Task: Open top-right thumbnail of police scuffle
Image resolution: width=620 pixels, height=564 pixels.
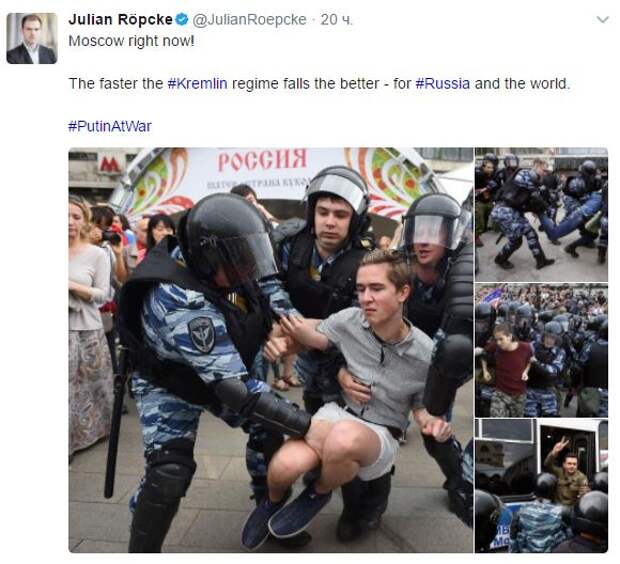Action: pyautogui.click(x=541, y=214)
